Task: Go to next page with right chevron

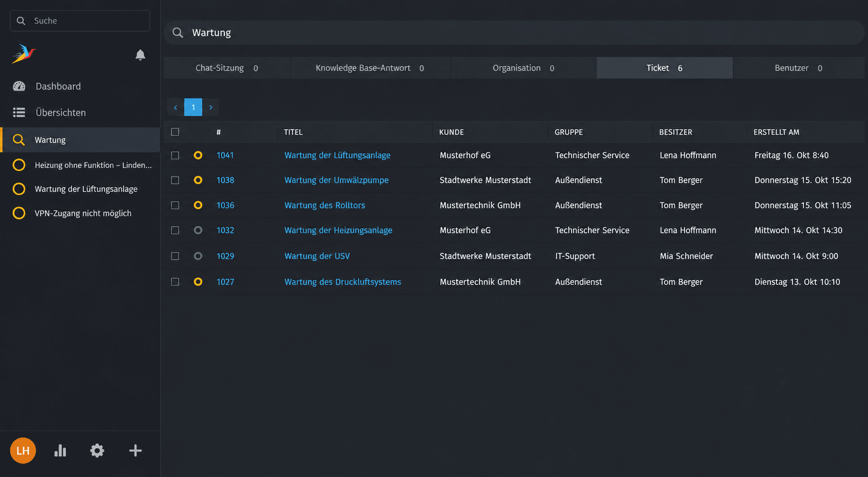Action: tap(210, 107)
